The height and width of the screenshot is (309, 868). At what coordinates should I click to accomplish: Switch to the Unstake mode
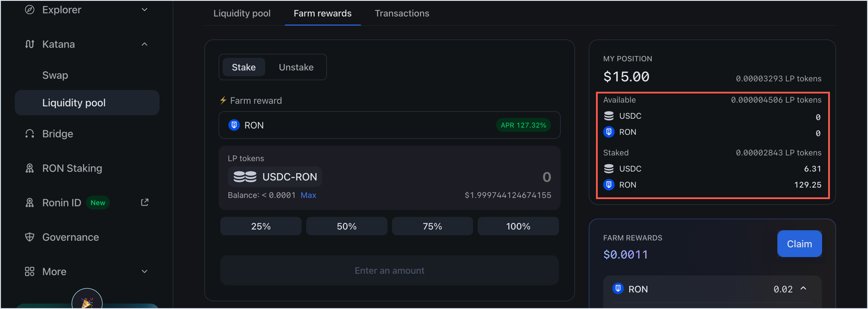(x=296, y=67)
